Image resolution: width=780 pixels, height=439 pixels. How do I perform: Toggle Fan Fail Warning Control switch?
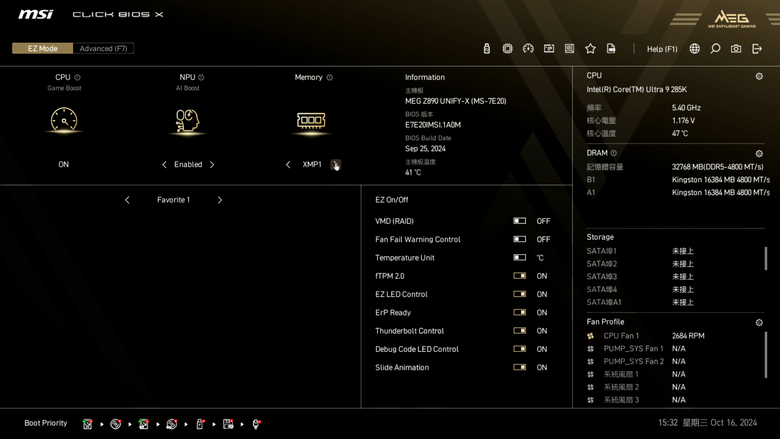click(x=519, y=239)
